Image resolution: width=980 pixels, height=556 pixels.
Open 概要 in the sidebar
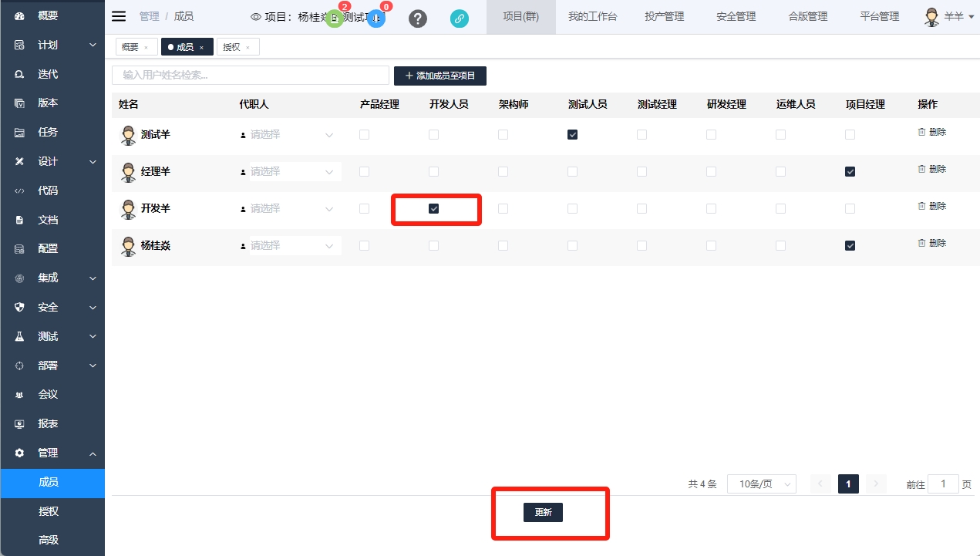click(x=52, y=15)
